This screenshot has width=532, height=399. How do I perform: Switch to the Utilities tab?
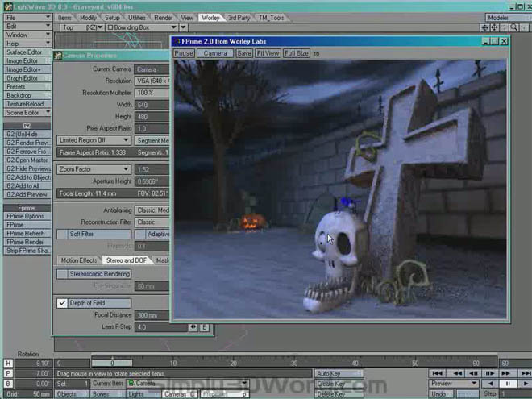pos(137,18)
